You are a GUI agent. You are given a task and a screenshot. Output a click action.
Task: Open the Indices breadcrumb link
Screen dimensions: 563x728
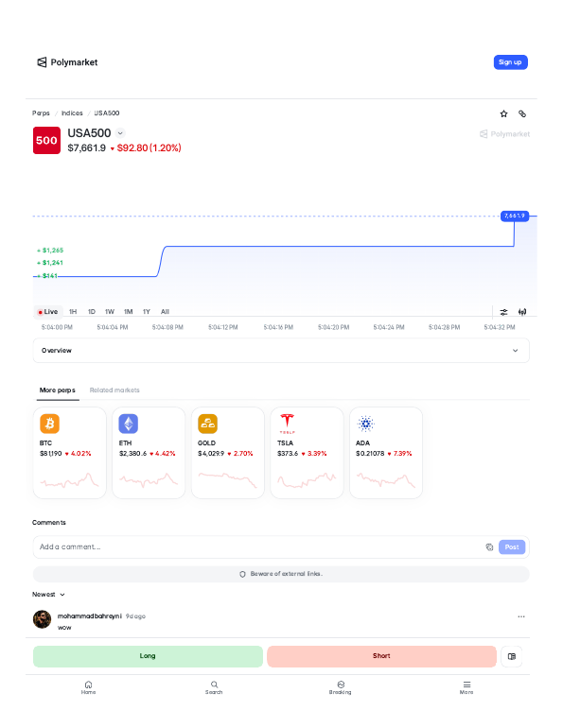(72, 113)
